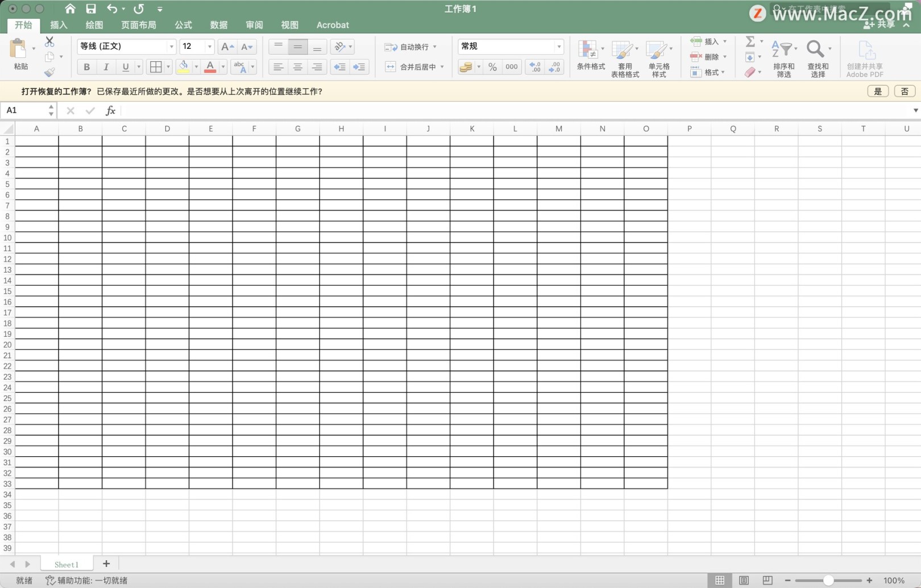Pick the yellow fill color swatch
921x588 pixels.
(183, 67)
